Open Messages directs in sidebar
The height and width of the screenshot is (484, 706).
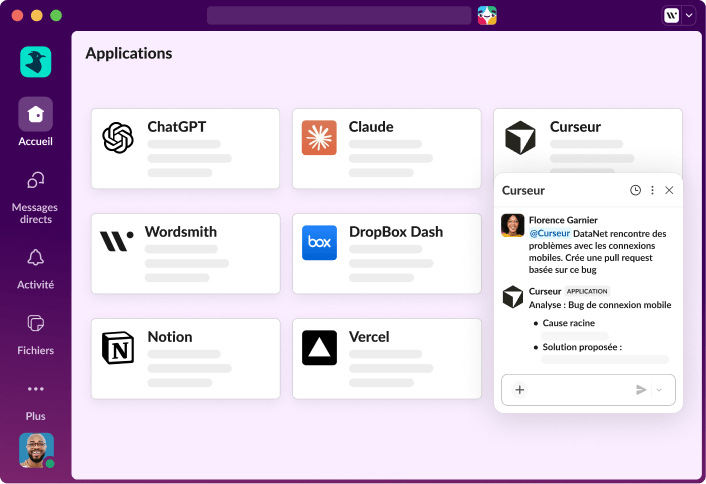(x=35, y=198)
